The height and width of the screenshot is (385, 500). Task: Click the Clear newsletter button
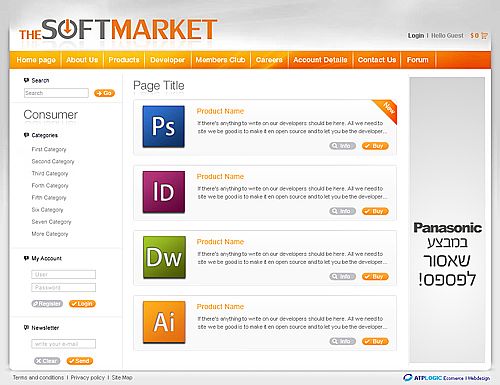pos(47,361)
